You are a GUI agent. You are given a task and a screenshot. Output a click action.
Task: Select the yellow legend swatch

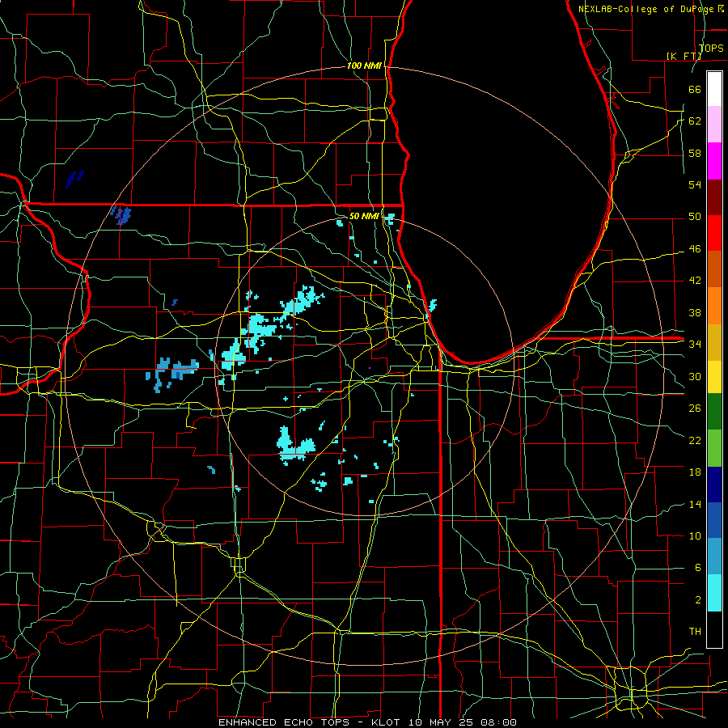pos(714,377)
